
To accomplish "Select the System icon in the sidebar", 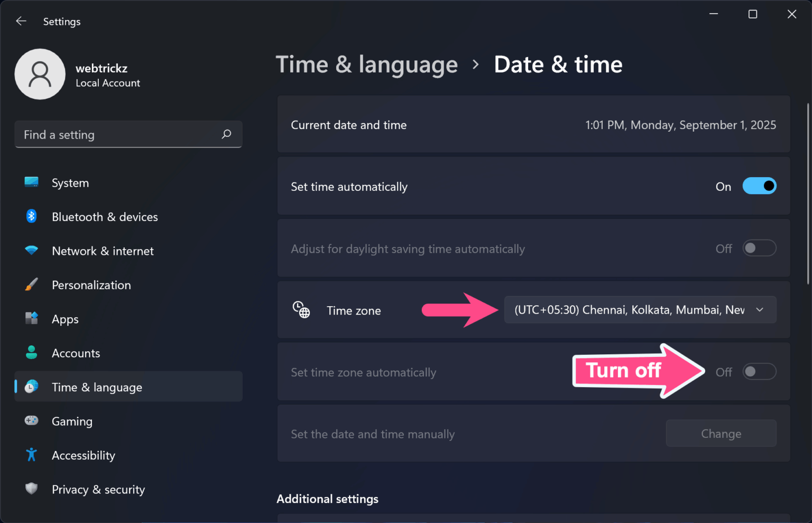I will coord(31,182).
